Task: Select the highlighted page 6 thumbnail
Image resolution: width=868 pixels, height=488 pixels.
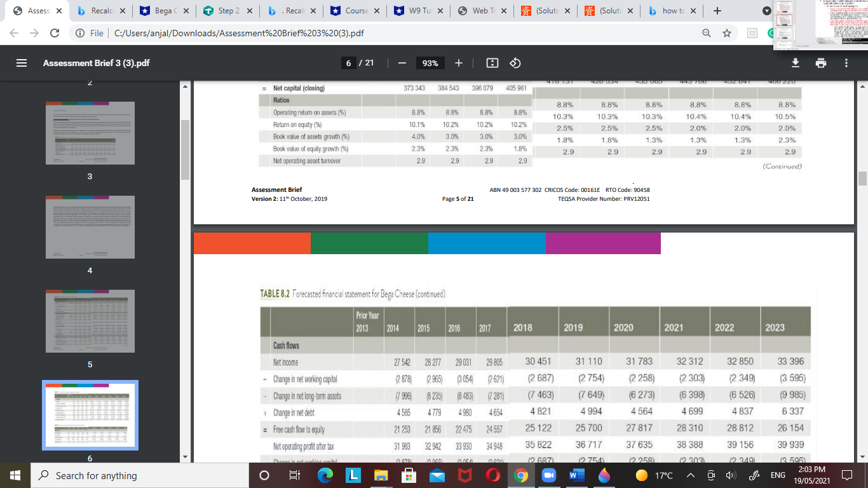Action: [x=90, y=415]
